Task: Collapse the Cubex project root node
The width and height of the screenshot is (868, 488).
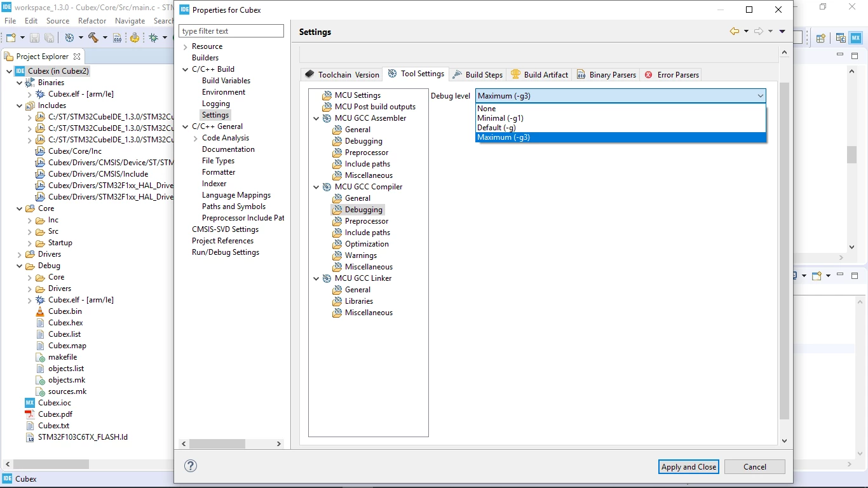Action: [9, 71]
